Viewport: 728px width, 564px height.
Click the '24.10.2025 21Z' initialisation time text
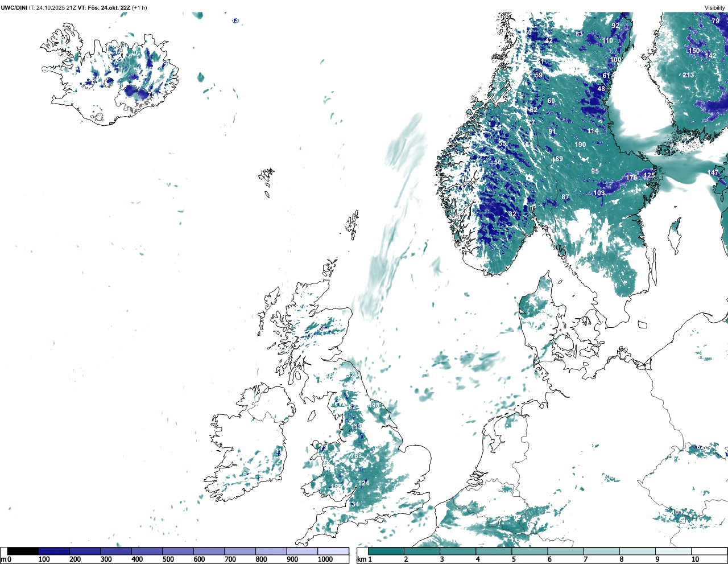click(x=56, y=8)
